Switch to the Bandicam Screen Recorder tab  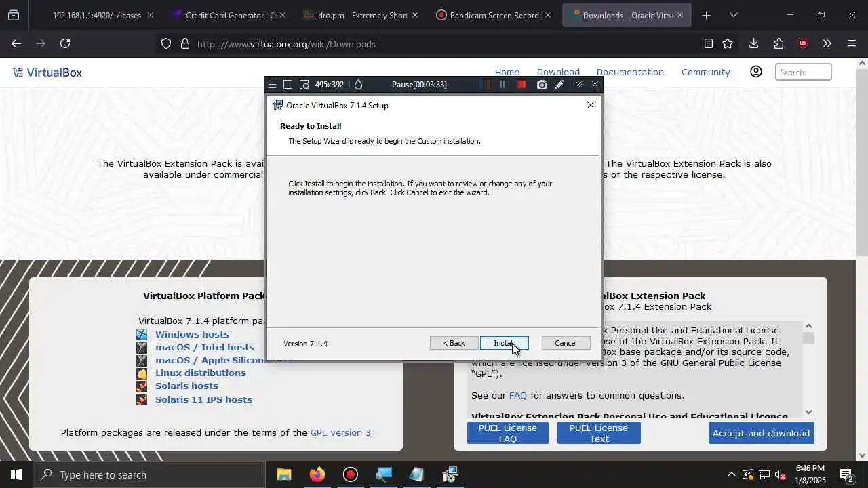[x=494, y=15]
